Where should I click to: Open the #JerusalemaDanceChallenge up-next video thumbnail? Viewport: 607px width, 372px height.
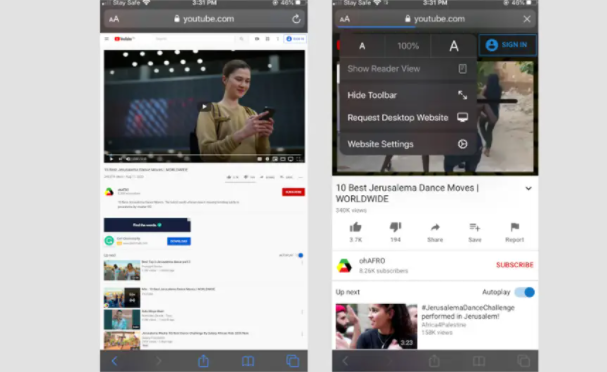tap(376, 326)
